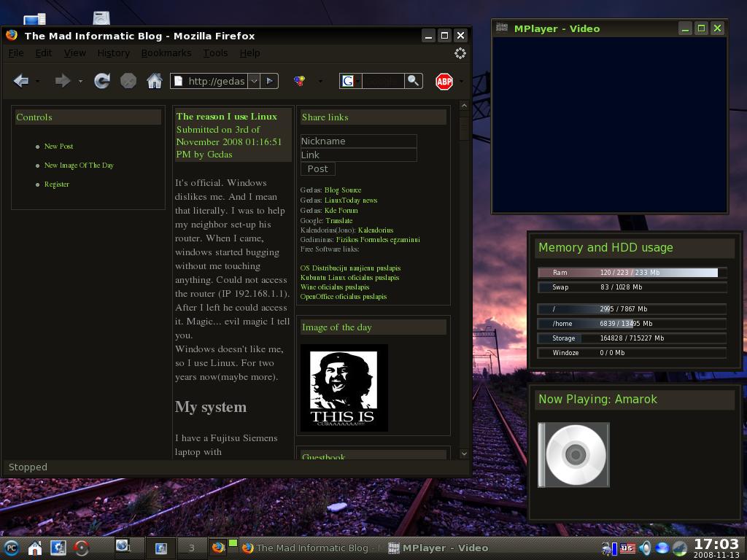This screenshot has width=747, height=560.
Task: Open the KDE menu in the taskbar
Action: click(x=11, y=548)
